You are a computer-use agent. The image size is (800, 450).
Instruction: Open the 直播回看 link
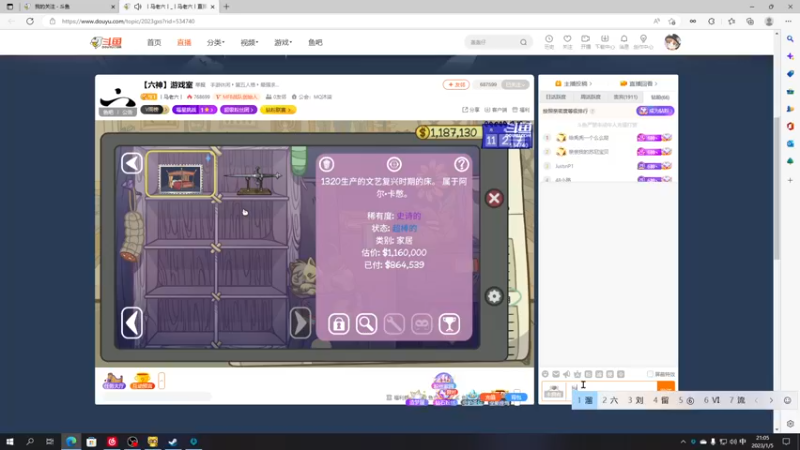(x=639, y=84)
